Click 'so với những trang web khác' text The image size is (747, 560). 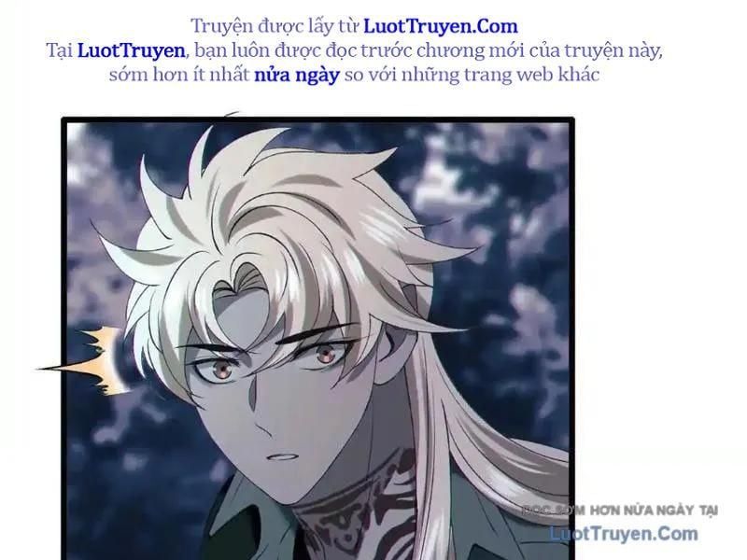point(472,75)
